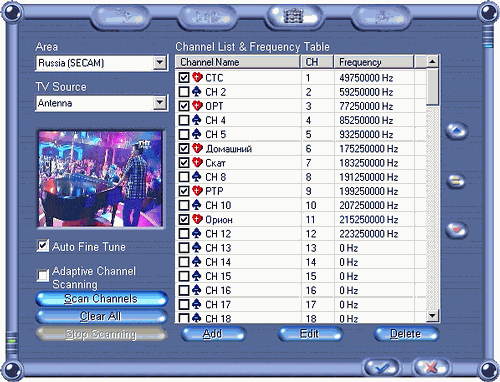Click the Frequency column header

(x=374, y=62)
